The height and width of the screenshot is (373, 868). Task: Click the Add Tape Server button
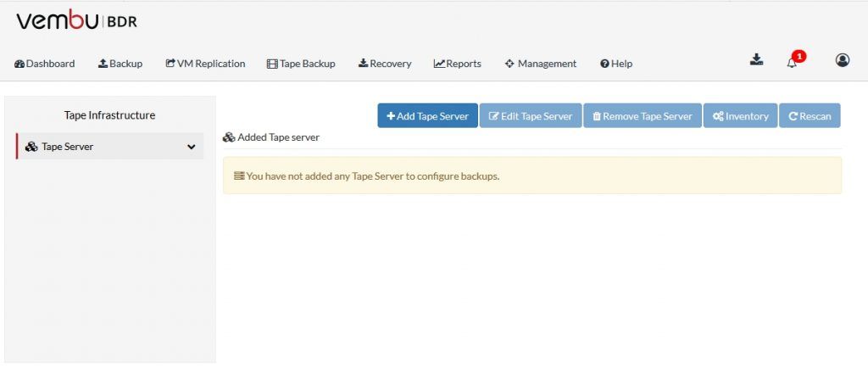427,115
